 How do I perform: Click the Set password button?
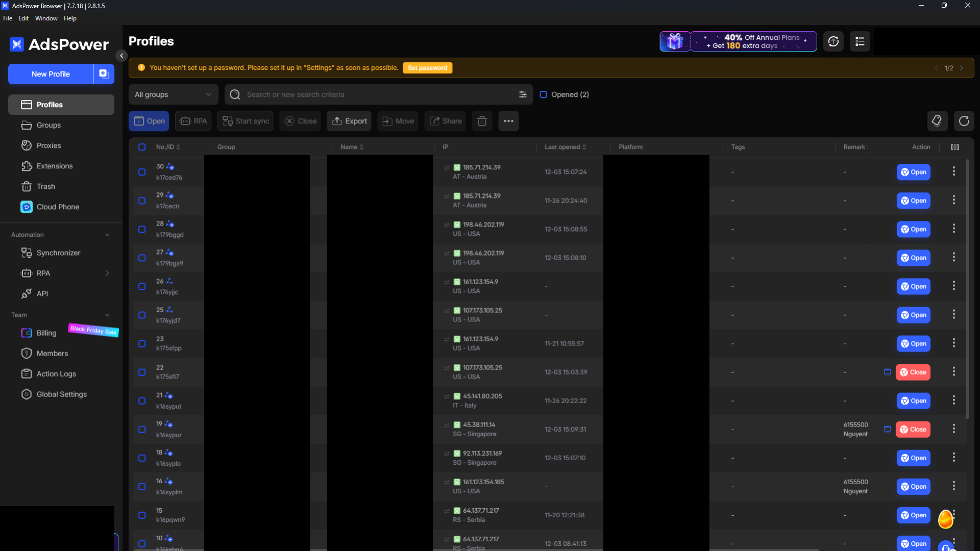pyautogui.click(x=427, y=68)
